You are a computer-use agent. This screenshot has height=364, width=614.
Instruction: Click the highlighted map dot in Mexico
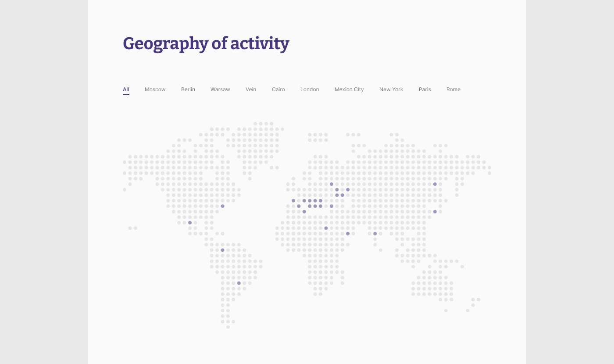(x=190, y=223)
